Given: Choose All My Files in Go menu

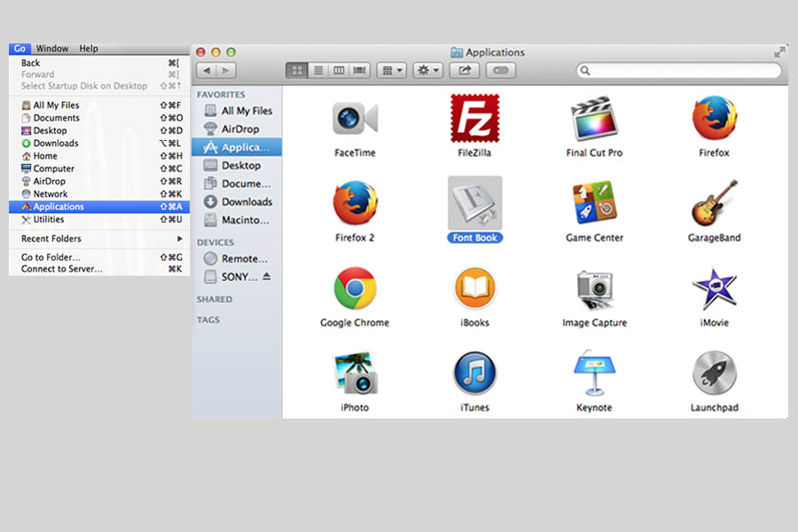Looking at the screenshot, I should [99, 105].
